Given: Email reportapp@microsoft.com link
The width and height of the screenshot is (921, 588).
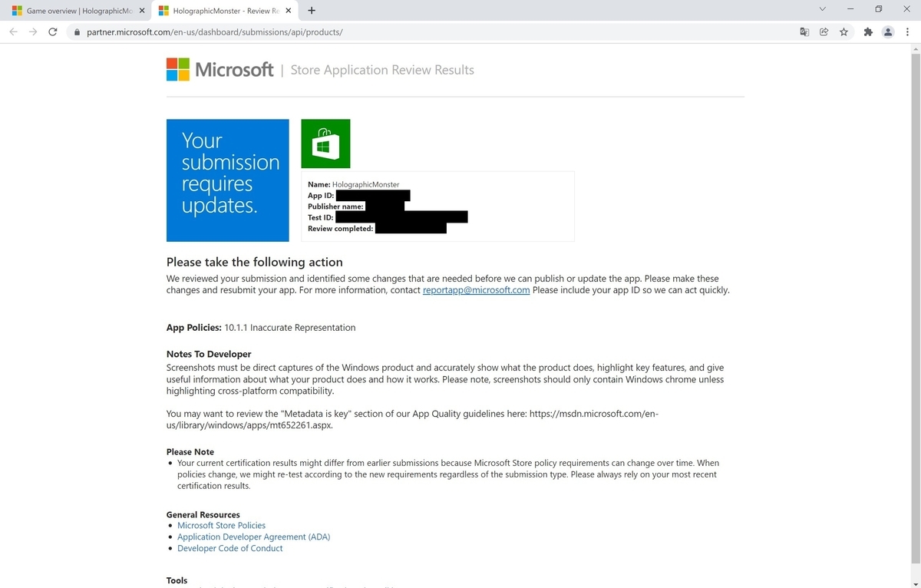Looking at the screenshot, I should (x=476, y=290).
